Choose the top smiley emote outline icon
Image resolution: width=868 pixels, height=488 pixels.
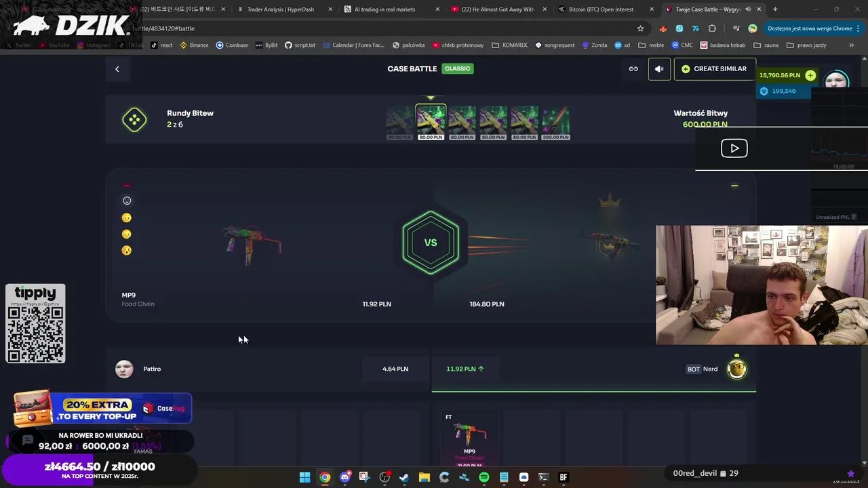pos(127,201)
